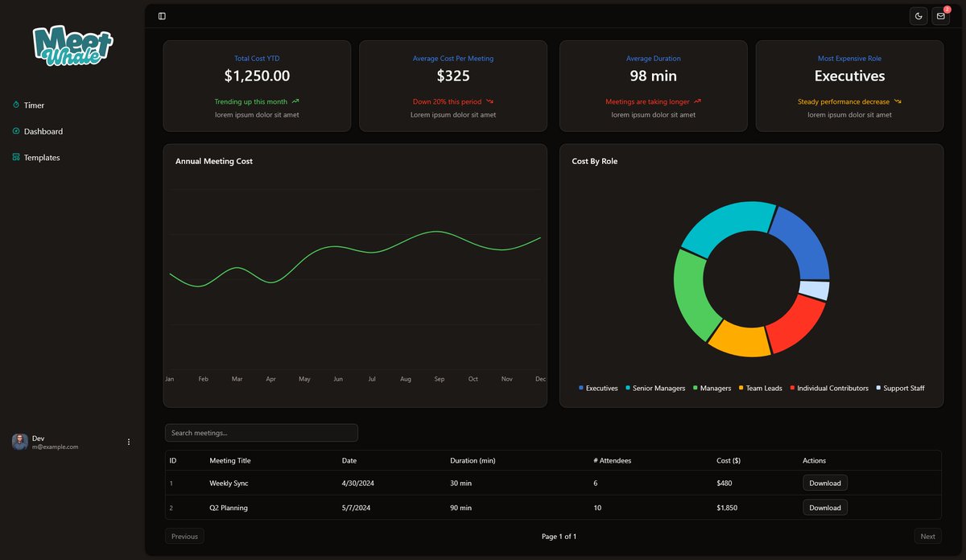Click the trending up arrow under Total Cost

click(295, 102)
